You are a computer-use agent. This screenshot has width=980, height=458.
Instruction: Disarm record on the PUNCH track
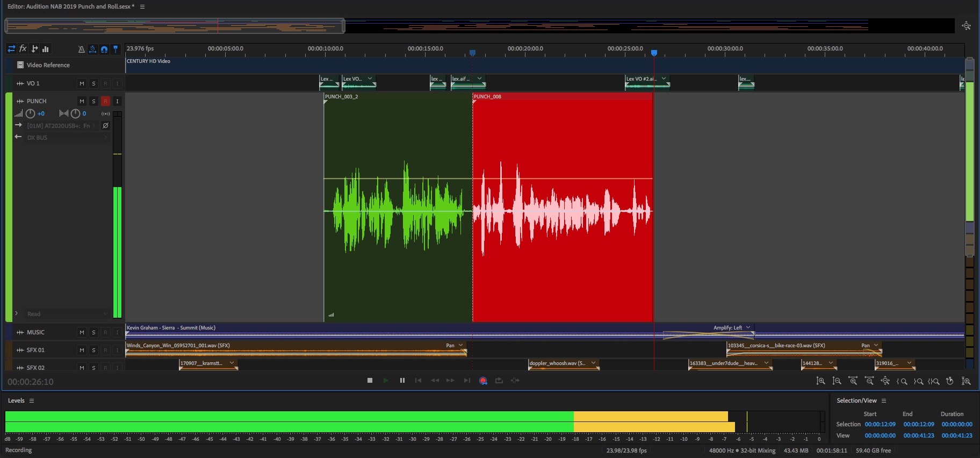(x=105, y=101)
